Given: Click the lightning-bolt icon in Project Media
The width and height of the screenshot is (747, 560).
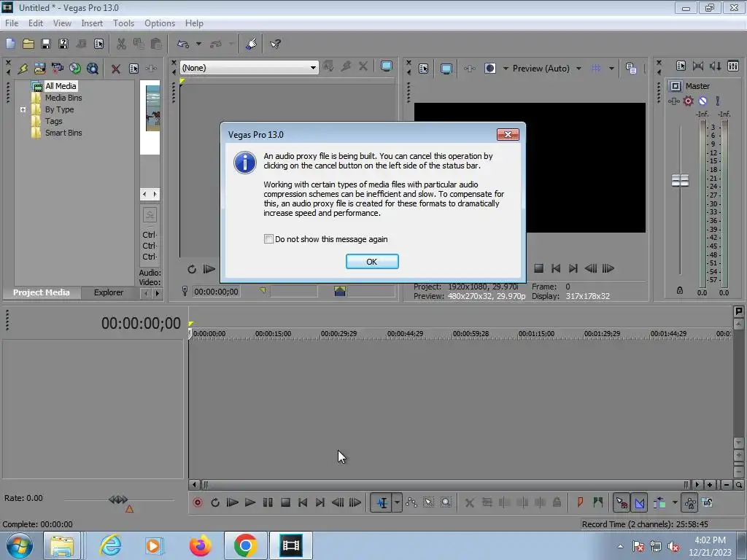Looking at the screenshot, I should (x=23, y=69).
